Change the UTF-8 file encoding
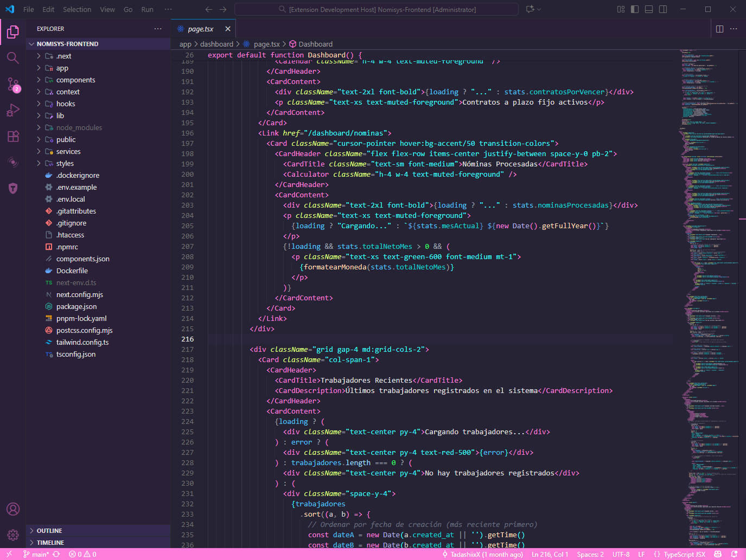Screen dimensions: 746x560 (621, 555)
